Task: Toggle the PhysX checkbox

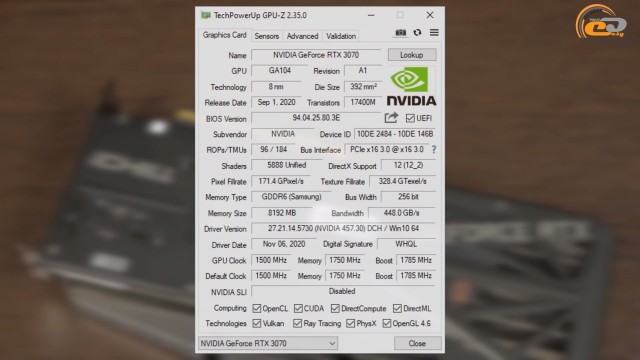Action: tap(351, 323)
